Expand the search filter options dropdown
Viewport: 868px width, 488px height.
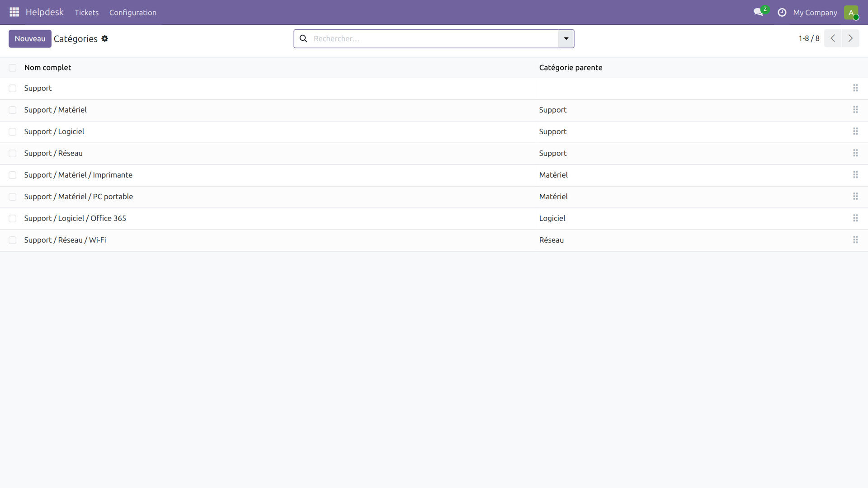pyautogui.click(x=566, y=39)
